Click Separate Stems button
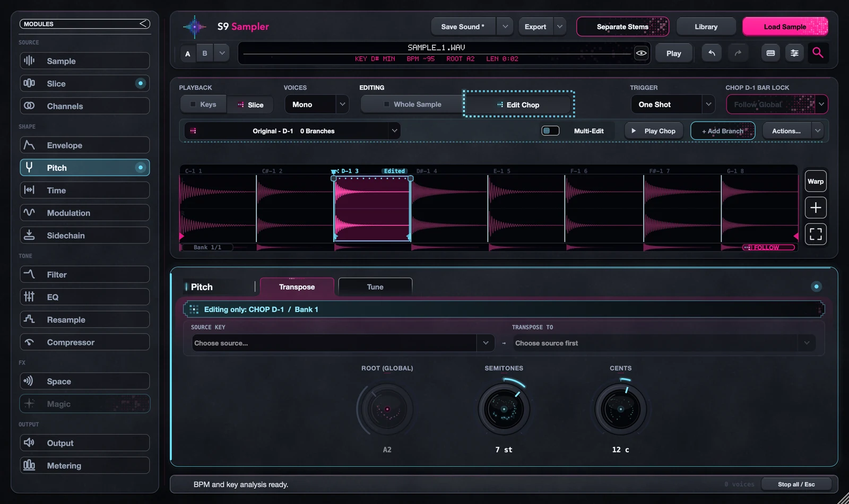Image resolution: width=849 pixels, height=504 pixels. click(x=622, y=27)
